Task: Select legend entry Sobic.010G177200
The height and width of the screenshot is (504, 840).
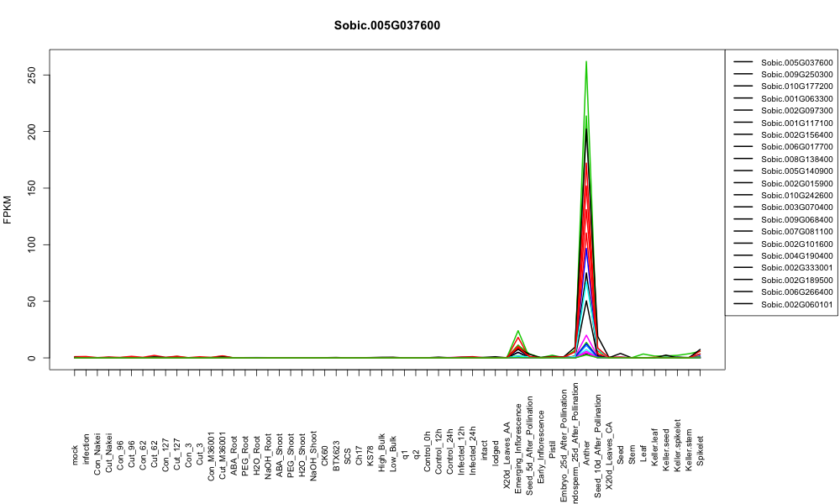Action: coord(796,87)
